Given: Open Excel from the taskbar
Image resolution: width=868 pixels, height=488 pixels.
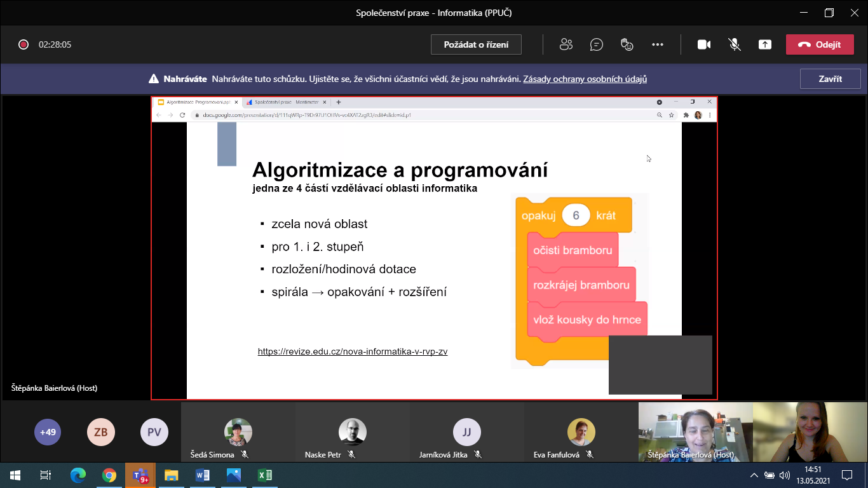Looking at the screenshot, I should (264, 475).
